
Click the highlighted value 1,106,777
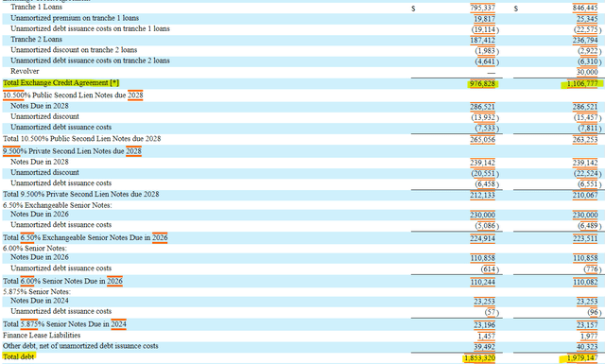582,84
